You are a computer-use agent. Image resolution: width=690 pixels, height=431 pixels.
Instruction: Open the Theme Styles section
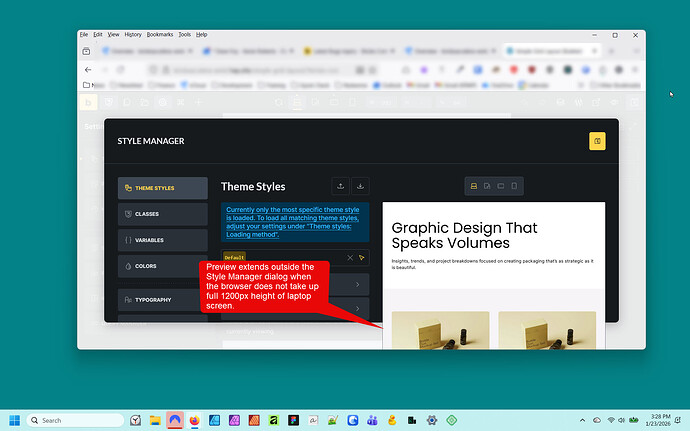[162, 188]
